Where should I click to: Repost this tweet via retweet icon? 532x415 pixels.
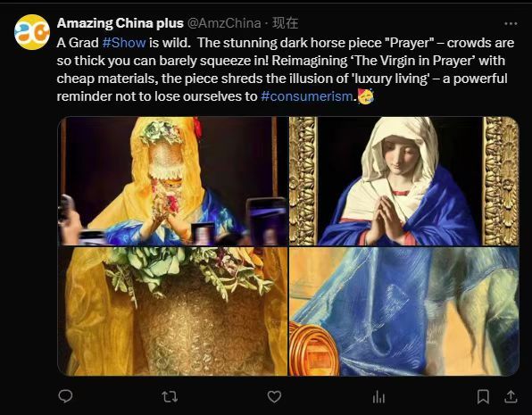coord(170,396)
